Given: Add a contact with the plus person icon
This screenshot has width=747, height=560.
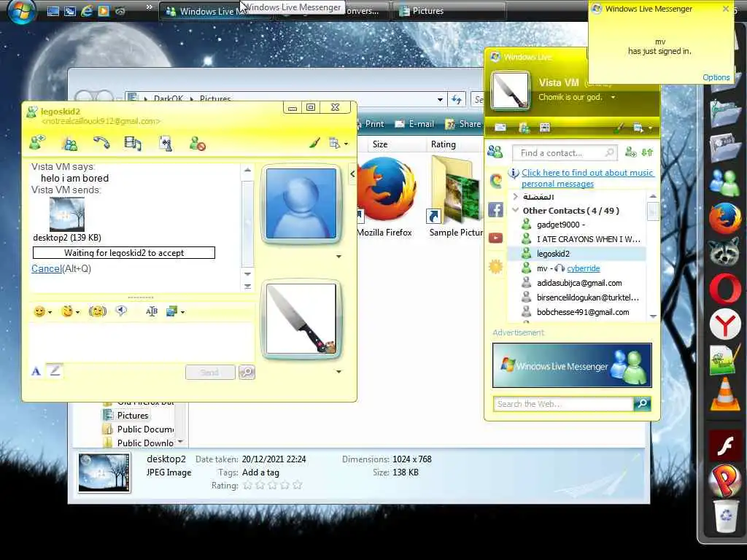Looking at the screenshot, I should [631, 152].
